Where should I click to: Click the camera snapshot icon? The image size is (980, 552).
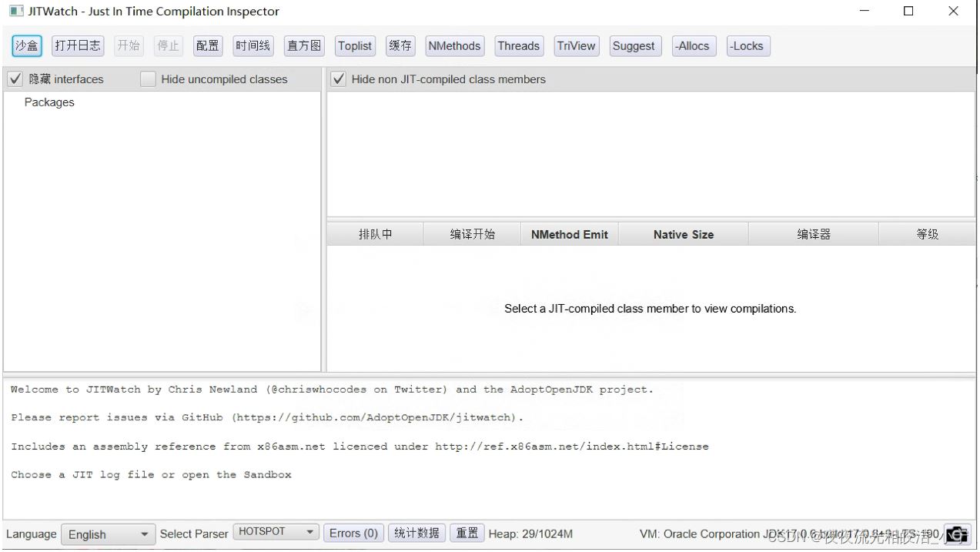coord(957,534)
